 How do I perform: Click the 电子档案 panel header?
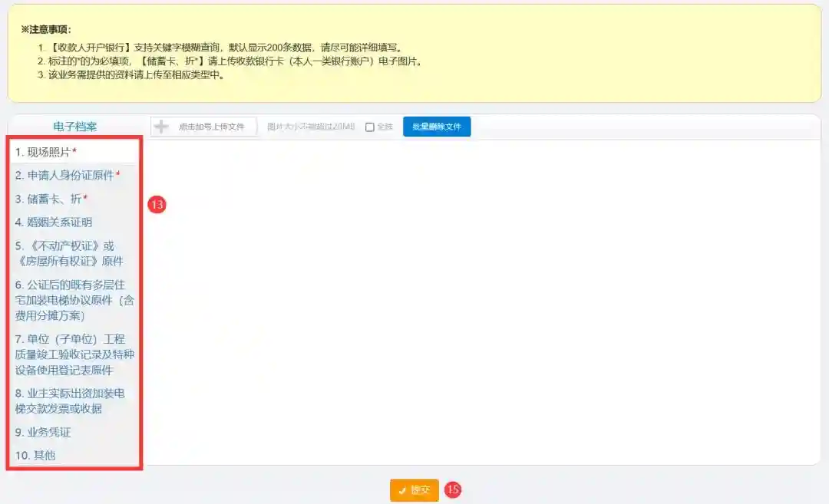pos(75,127)
